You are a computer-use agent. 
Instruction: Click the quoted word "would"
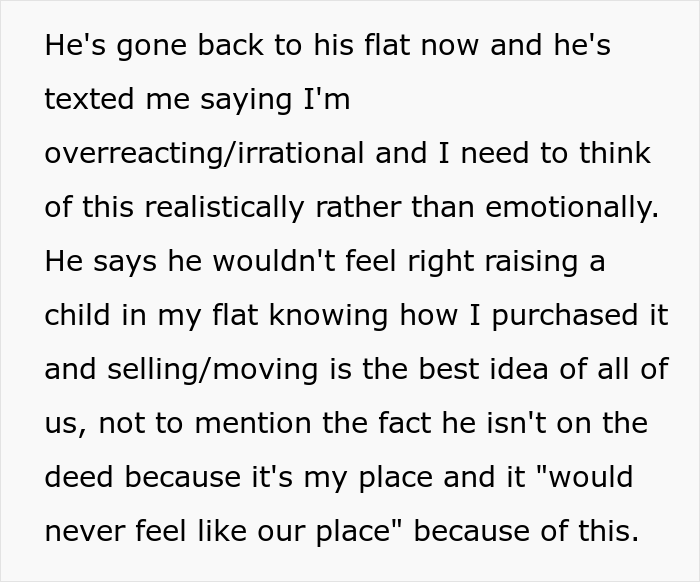[584, 475]
